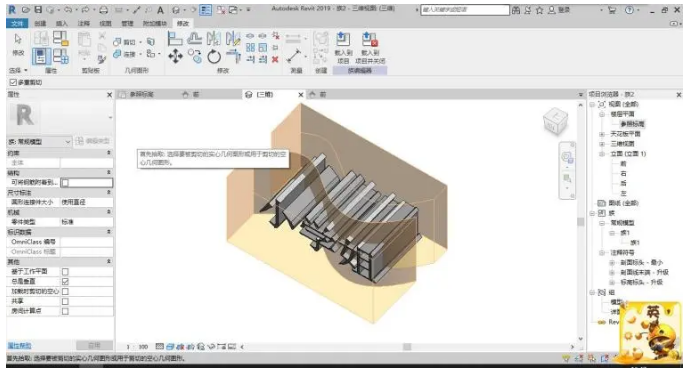Open the File menu tab

click(17, 23)
